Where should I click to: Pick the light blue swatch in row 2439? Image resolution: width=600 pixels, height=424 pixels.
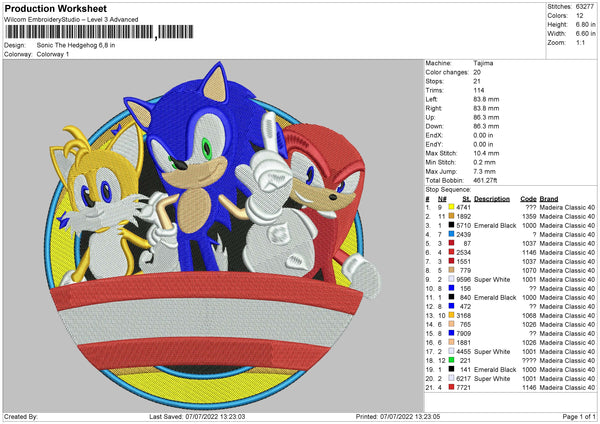pos(451,234)
